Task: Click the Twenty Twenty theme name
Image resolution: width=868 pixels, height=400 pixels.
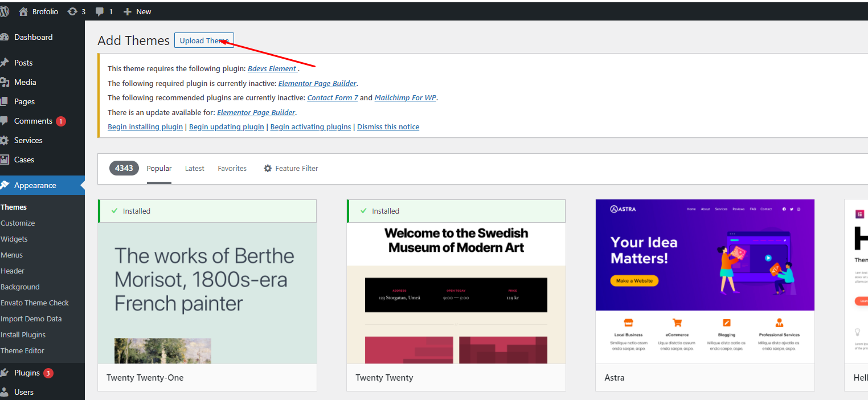Action: [x=384, y=377]
